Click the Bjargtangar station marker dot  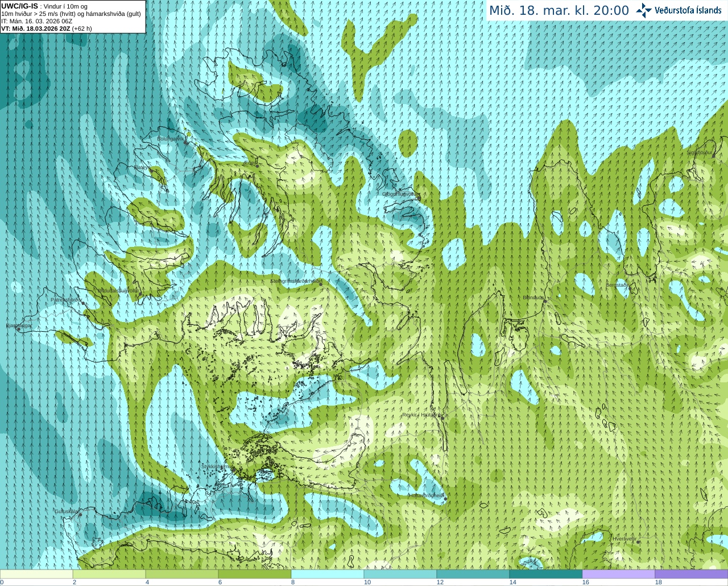[18, 329]
